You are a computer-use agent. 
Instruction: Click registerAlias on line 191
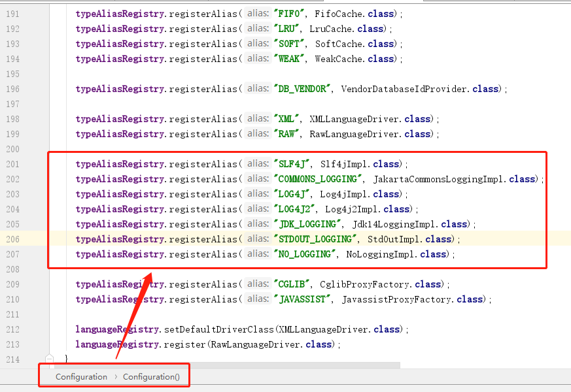pyautogui.click(x=203, y=14)
